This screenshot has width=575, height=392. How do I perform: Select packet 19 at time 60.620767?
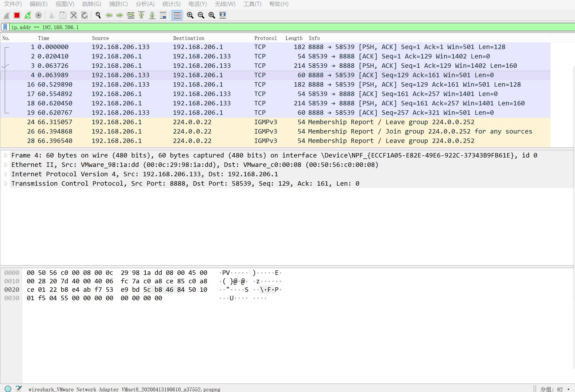click(275, 113)
